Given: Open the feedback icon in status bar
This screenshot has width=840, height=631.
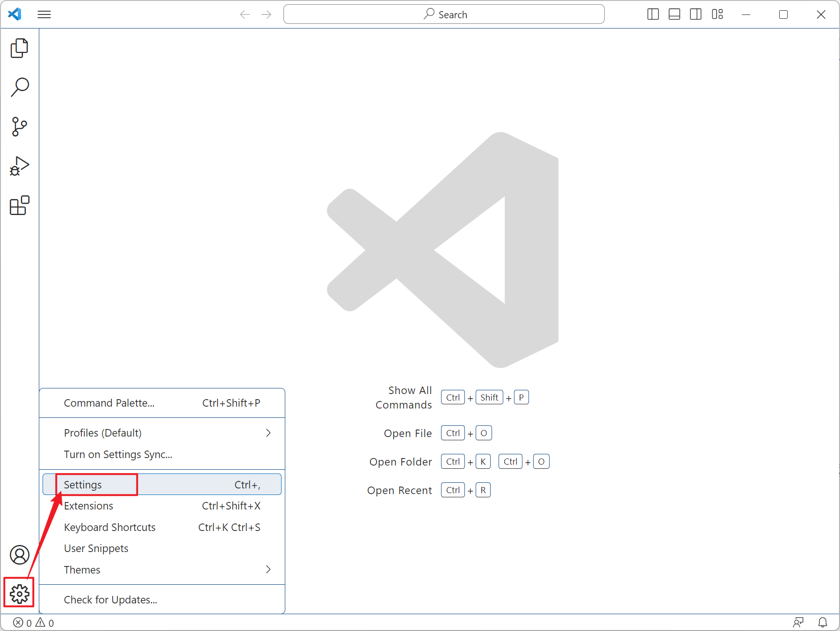Looking at the screenshot, I should tap(798, 623).
